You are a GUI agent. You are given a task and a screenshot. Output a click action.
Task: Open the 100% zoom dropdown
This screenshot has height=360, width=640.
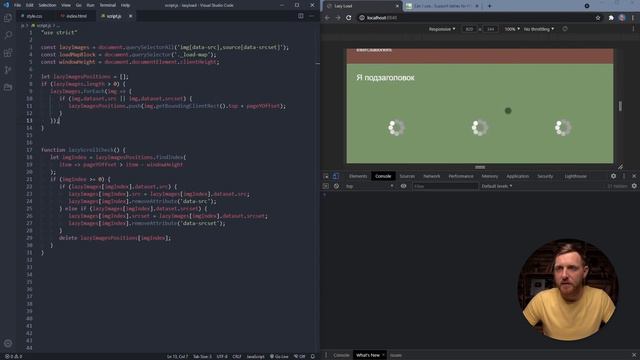(x=512, y=29)
